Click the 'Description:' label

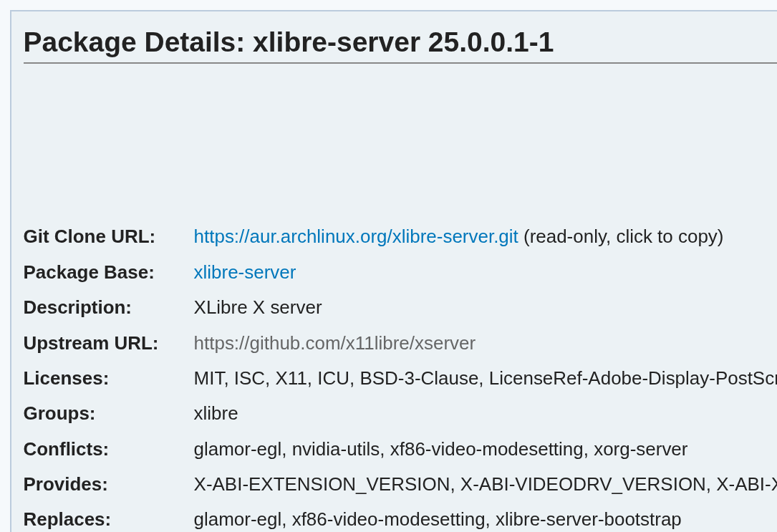77,308
